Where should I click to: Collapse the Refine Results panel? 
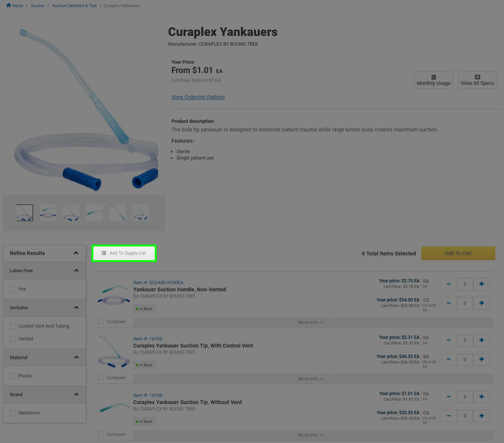point(76,253)
